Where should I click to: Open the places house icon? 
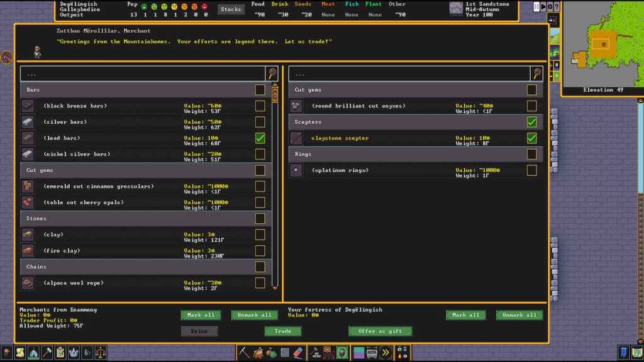[33, 353]
